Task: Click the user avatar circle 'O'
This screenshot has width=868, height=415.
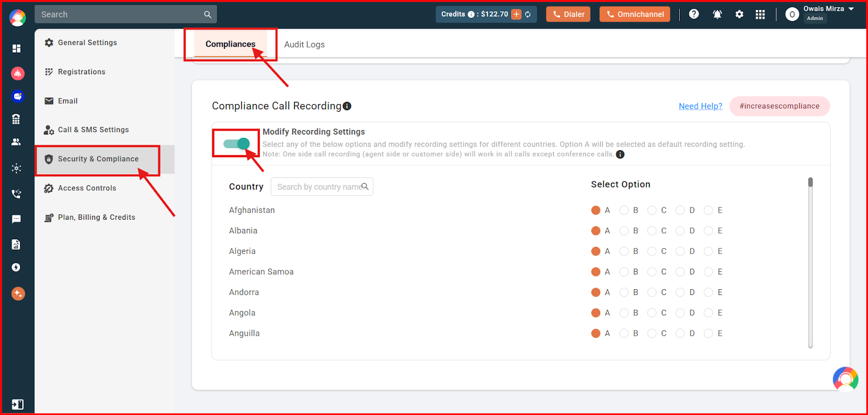Action: [x=792, y=15]
